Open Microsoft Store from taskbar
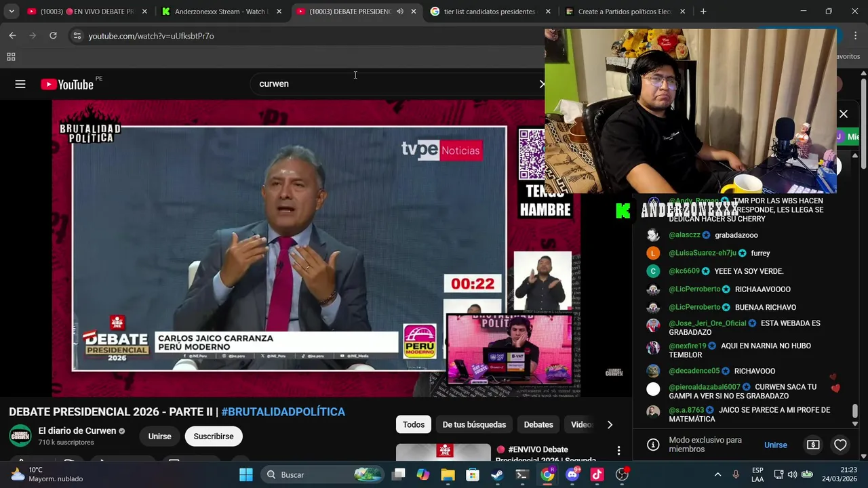868x488 pixels. tap(473, 474)
